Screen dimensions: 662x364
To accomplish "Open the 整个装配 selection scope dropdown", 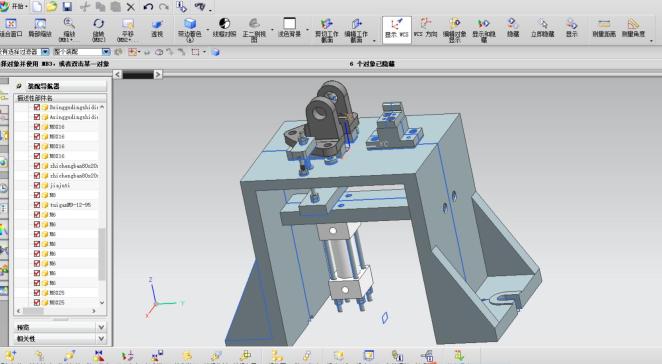I will (x=106, y=52).
